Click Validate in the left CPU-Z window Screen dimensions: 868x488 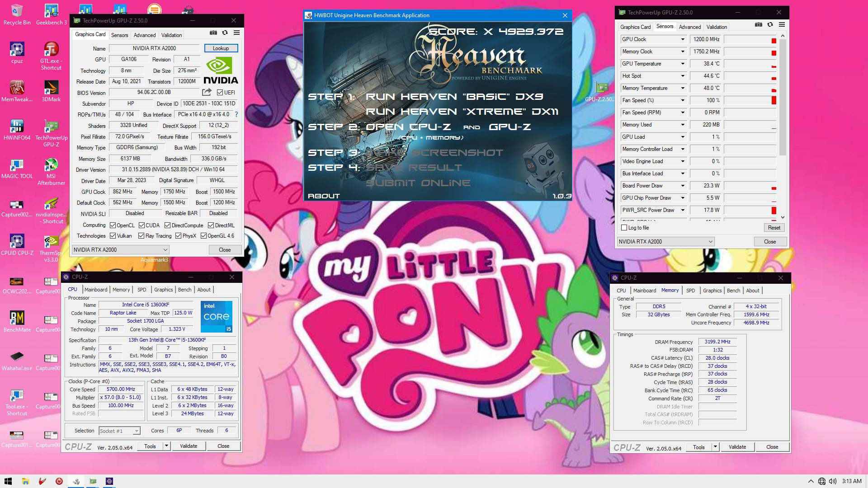click(189, 446)
